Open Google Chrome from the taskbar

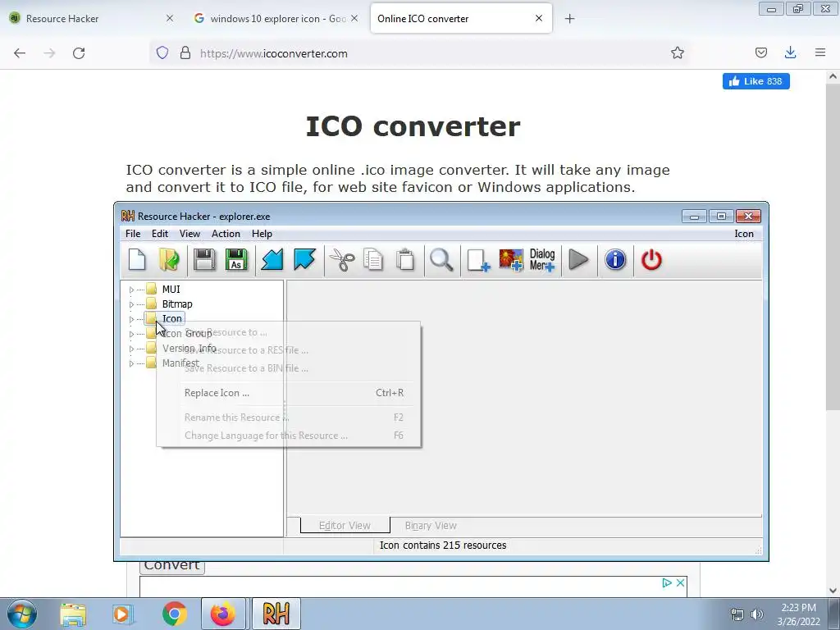coord(175,614)
